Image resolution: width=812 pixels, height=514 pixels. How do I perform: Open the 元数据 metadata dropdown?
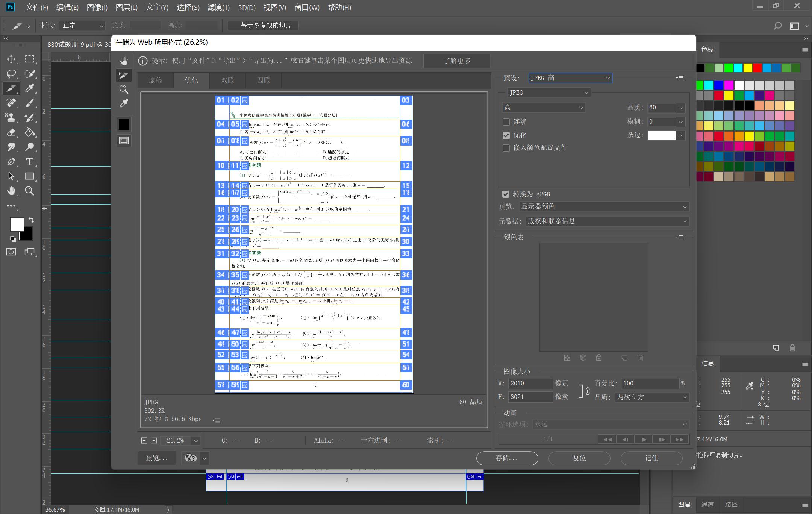click(x=607, y=221)
